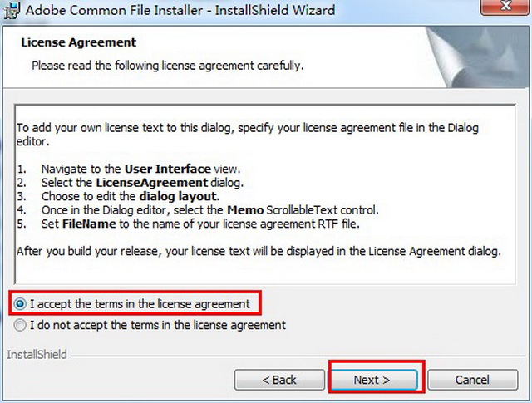Click the installer icon in the title bar
Screen dimensions: 532x403
12,11
